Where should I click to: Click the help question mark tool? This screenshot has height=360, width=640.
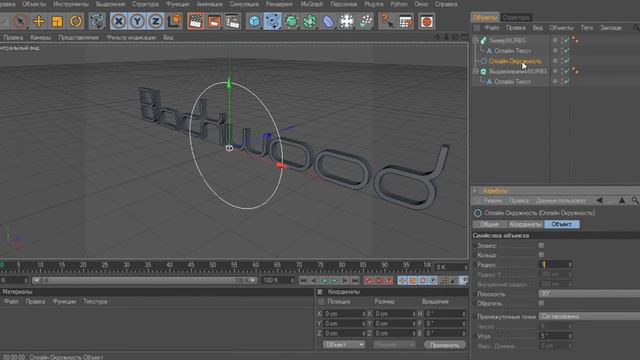(386, 21)
